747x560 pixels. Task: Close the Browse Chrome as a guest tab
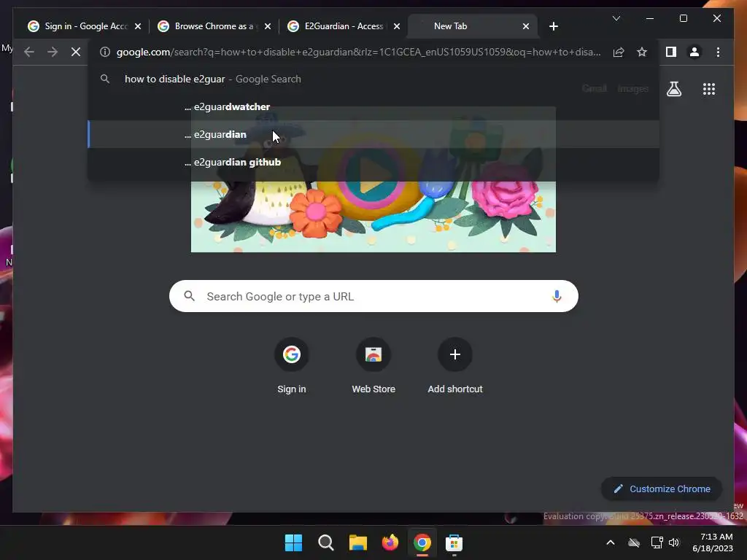(x=268, y=26)
